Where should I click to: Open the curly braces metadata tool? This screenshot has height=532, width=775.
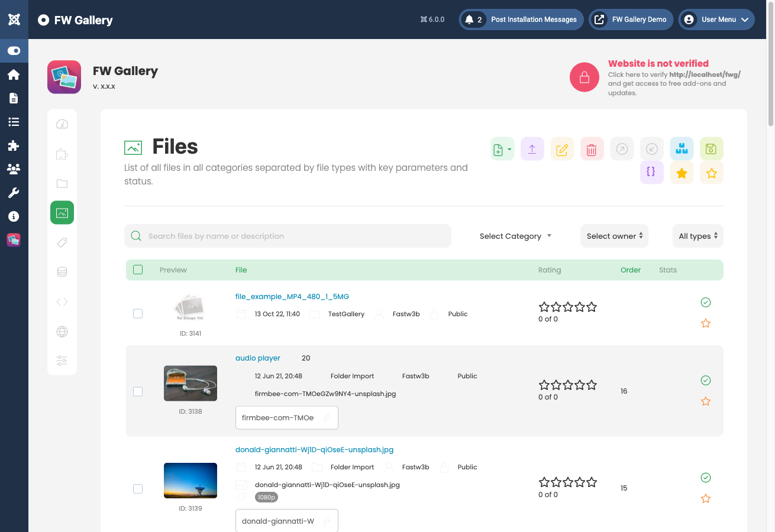(651, 172)
